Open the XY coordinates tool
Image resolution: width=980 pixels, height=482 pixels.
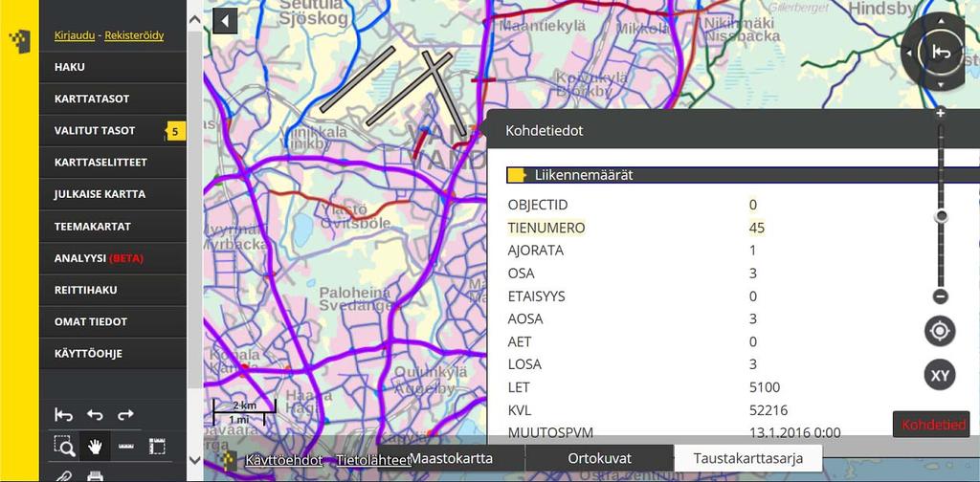click(940, 375)
